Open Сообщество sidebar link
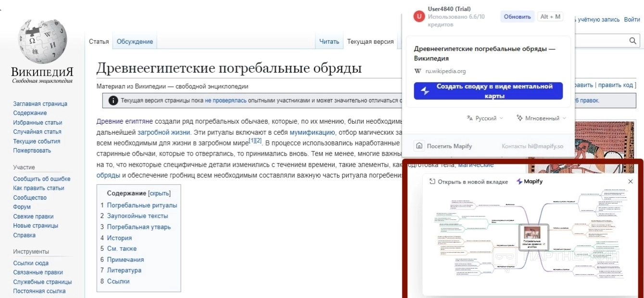Screen dimensions: 644x298 pos(30,197)
